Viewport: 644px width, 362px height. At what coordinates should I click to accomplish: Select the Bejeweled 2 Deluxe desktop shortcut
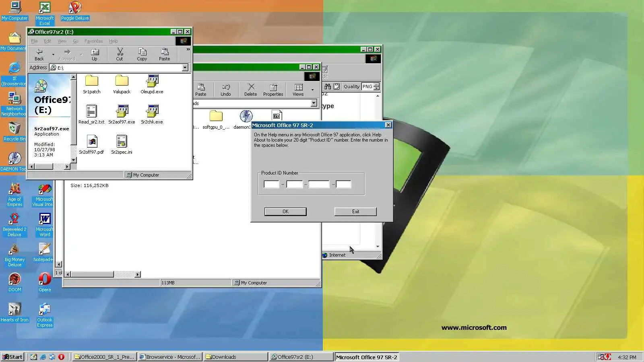tap(14, 224)
